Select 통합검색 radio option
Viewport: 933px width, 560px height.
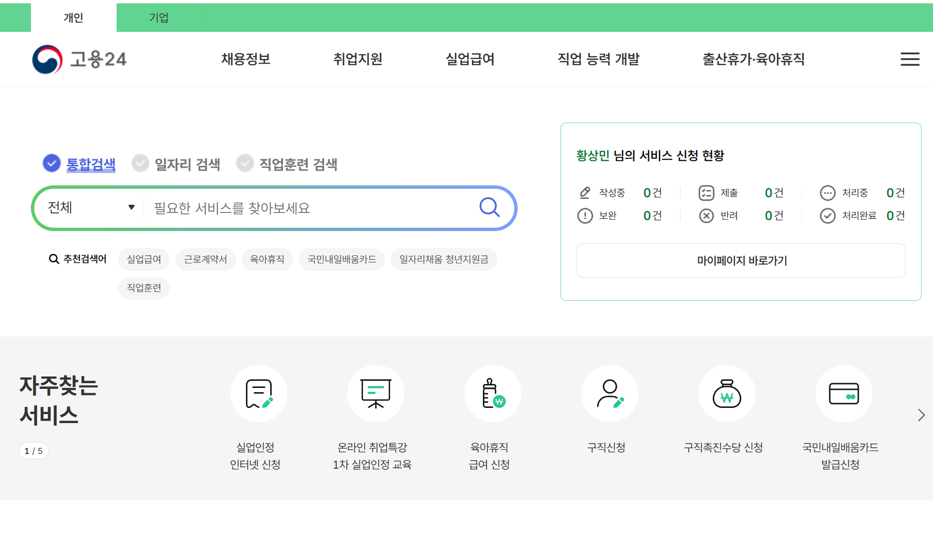(x=52, y=164)
